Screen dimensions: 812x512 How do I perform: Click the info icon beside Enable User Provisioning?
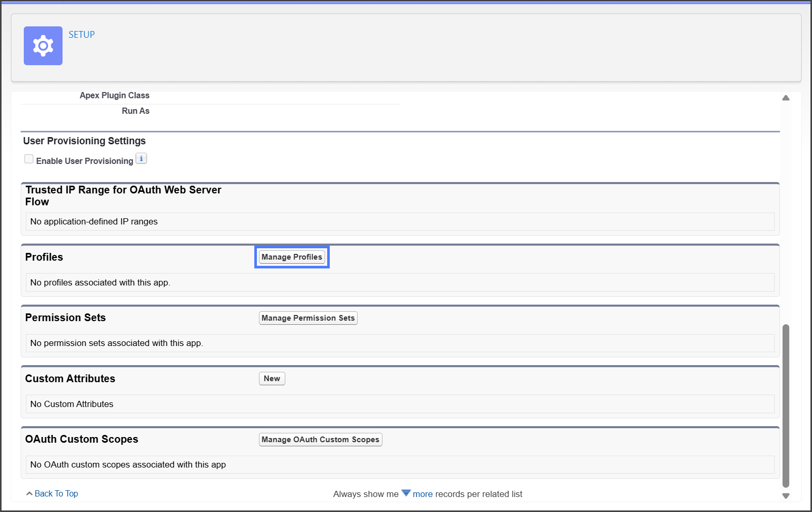click(141, 159)
